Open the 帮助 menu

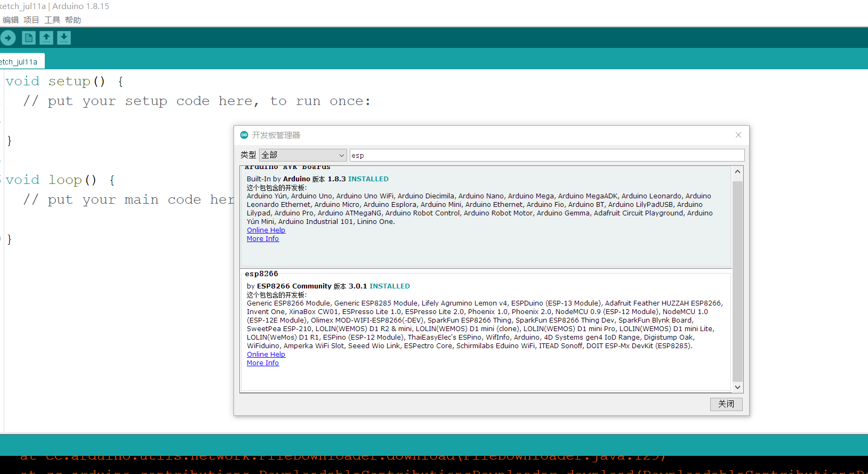(x=73, y=20)
